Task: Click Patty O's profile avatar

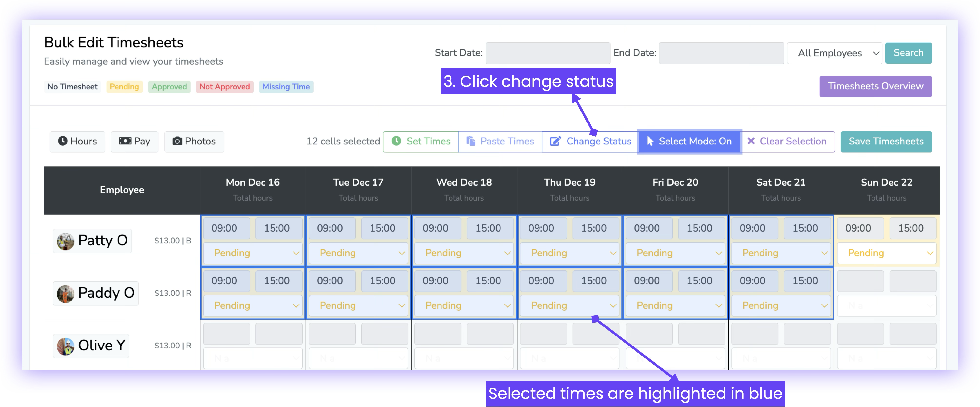Action: 65,241
